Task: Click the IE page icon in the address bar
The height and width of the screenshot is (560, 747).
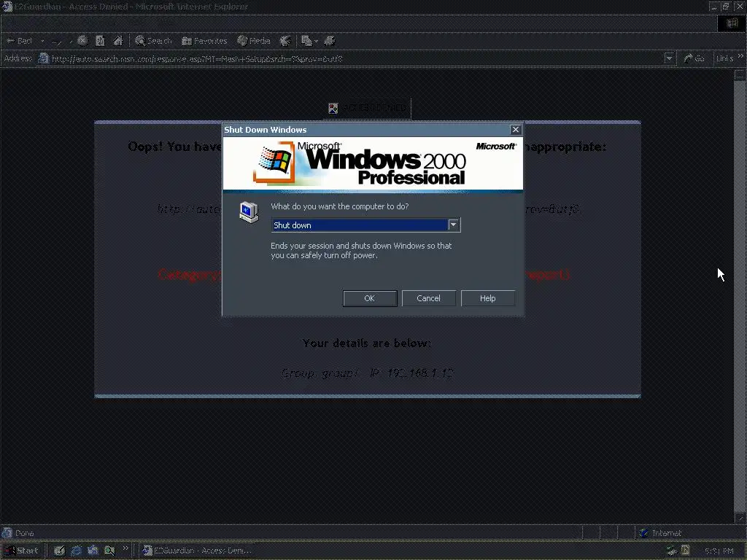Action: click(x=43, y=58)
